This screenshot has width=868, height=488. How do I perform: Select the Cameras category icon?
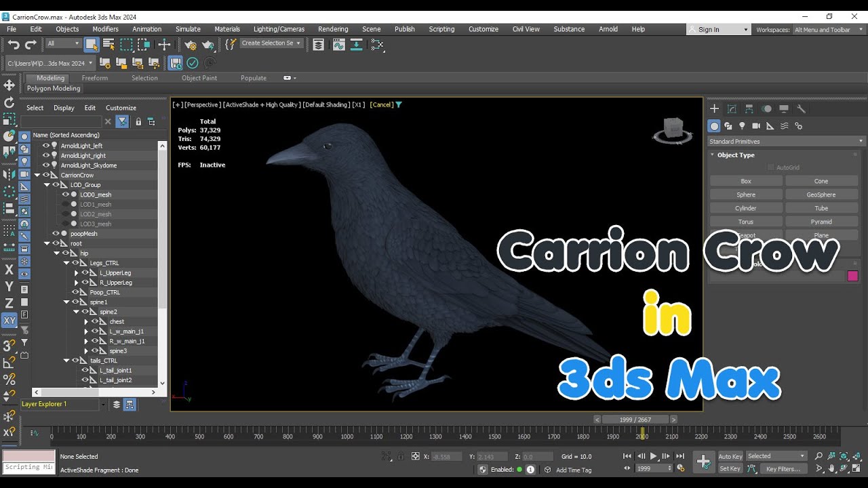click(756, 126)
